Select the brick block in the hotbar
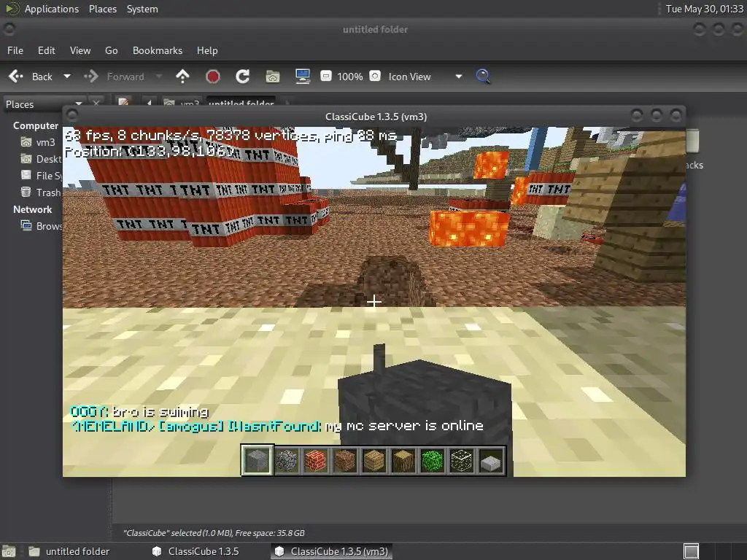The height and width of the screenshot is (560, 747). pos(315,461)
